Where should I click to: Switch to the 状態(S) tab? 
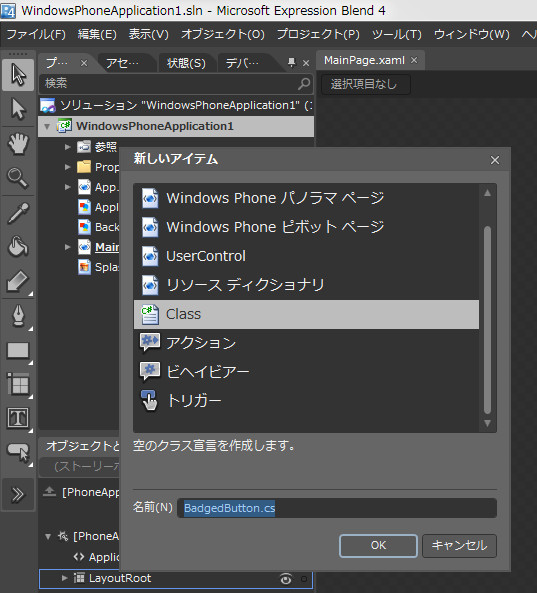(x=186, y=63)
